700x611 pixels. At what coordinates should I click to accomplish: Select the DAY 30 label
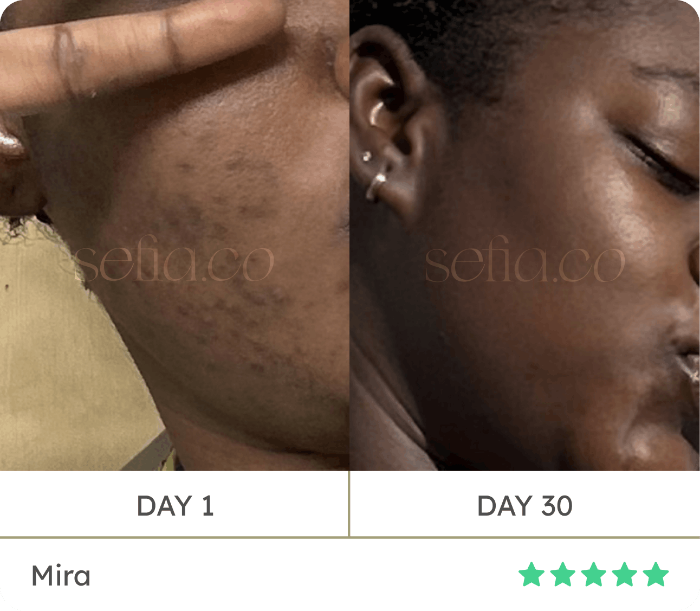click(x=524, y=506)
